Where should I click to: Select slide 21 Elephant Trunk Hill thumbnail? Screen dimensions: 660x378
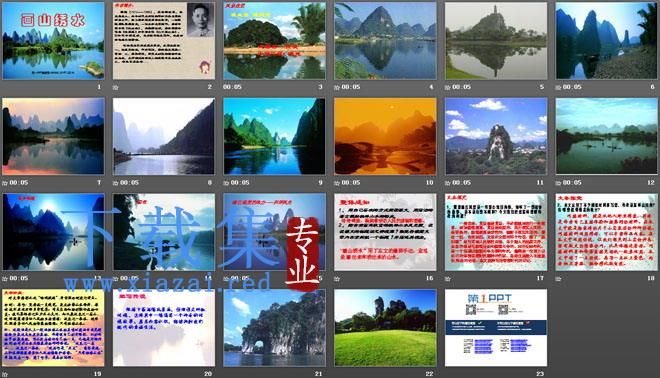[x=274, y=327]
